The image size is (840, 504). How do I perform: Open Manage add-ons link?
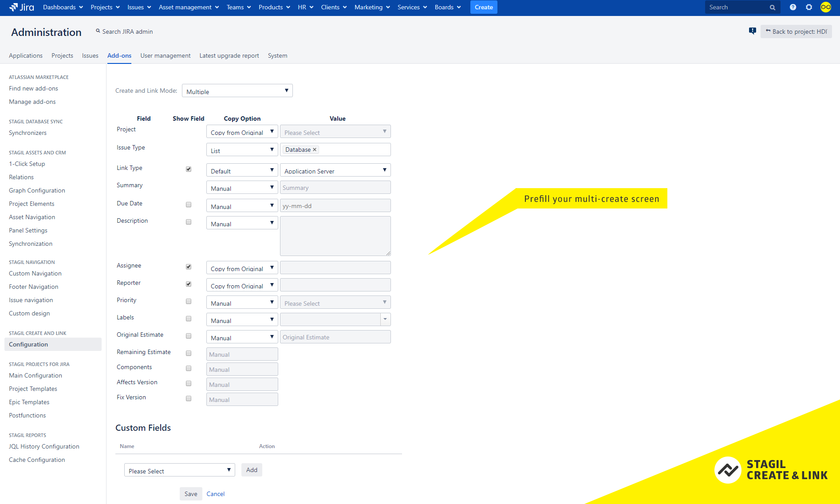click(x=32, y=102)
